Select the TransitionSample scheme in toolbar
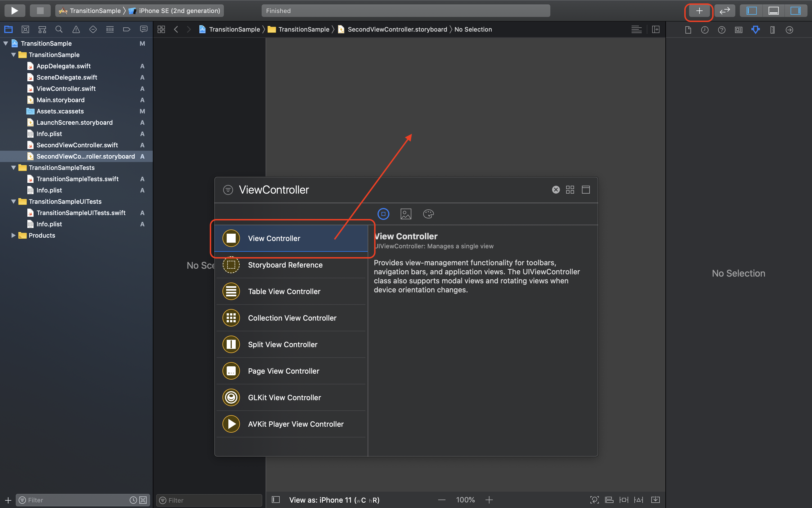This screenshot has height=508, width=812. (x=90, y=11)
